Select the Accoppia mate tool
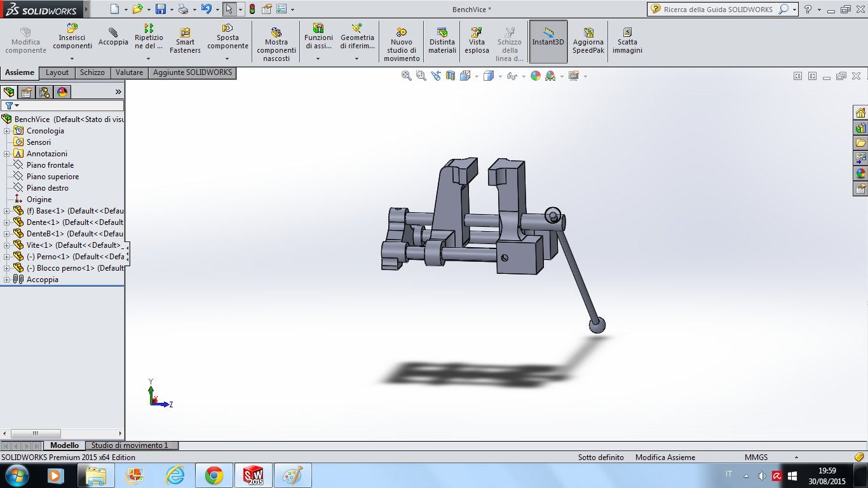Image resolution: width=868 pixels, height=488 pixels. click(x=113, y=36)
